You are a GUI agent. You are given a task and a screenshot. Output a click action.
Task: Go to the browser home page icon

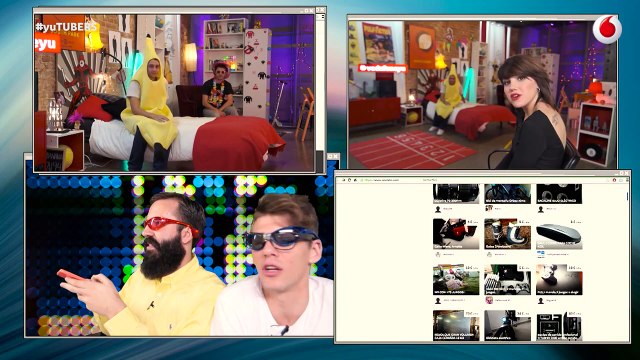(x=355, y=180)
